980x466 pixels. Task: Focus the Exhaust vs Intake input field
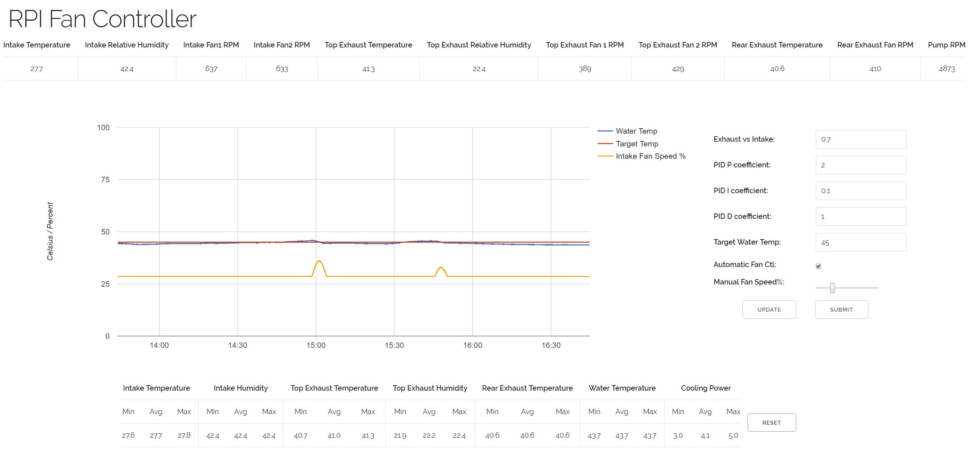[x=861, y=140]
